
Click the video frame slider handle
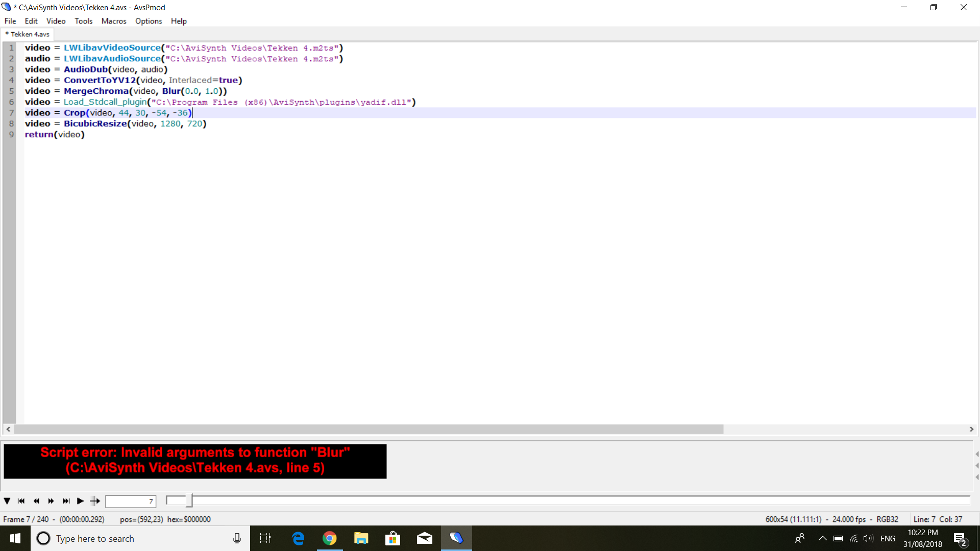coord(189,501)
